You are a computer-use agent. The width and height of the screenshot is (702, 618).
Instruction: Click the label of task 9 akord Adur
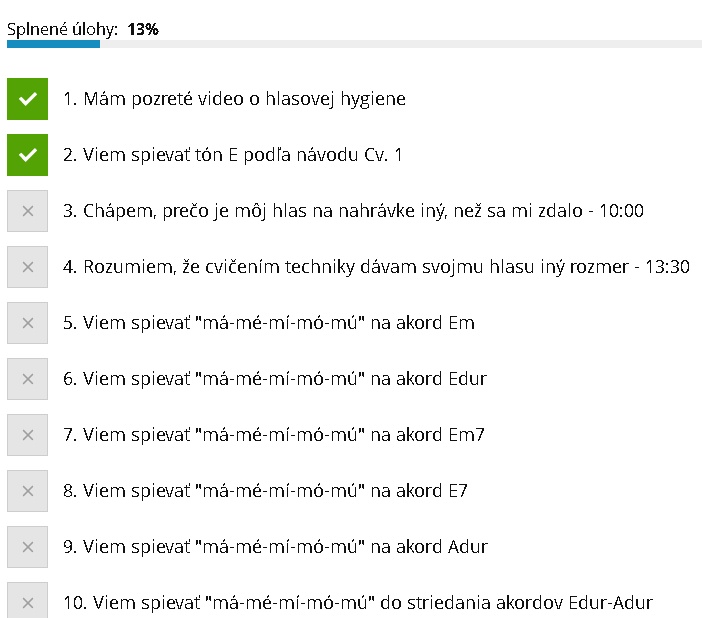(x=275, y=547)
